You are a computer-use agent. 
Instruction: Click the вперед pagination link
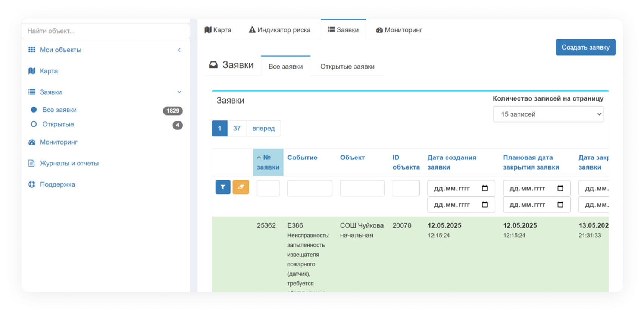click(x=263, y=128)
